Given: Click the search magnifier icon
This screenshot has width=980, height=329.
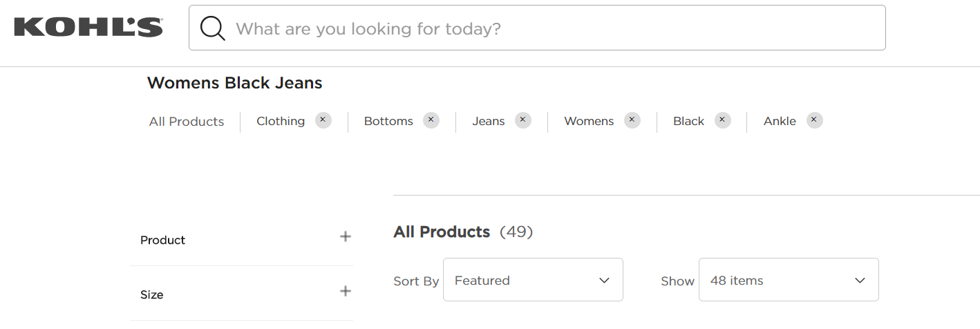Looking at the screenshot, I should tap(213, 28).
